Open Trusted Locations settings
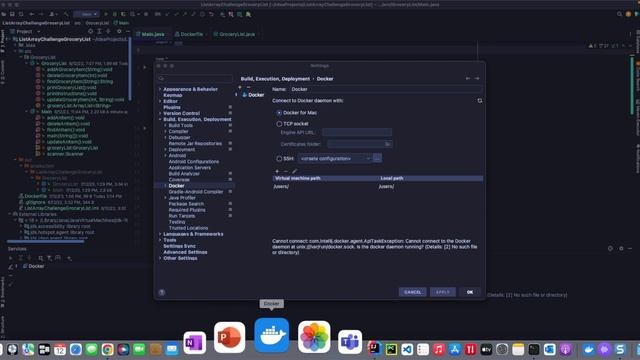Image resolution: width=640 pixels, height=360 pixels. 188,228
